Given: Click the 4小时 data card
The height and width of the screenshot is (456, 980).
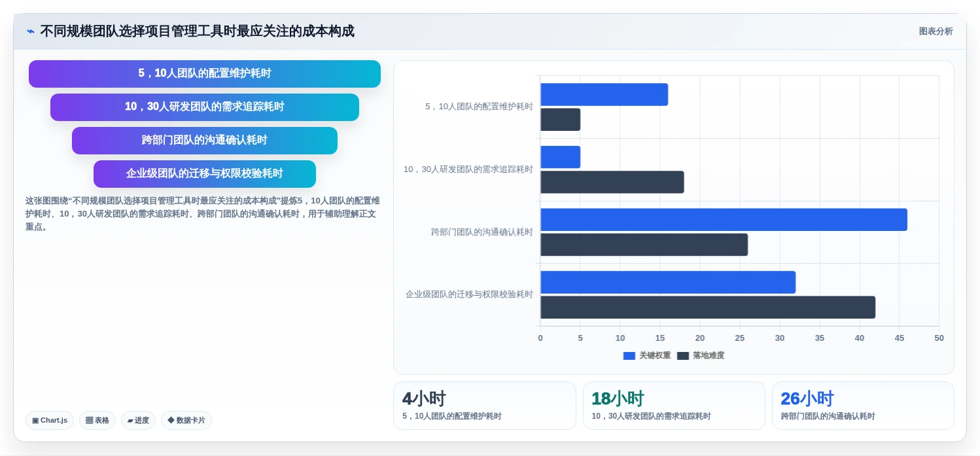Looking at the screenshot, I should coord(485,406).
